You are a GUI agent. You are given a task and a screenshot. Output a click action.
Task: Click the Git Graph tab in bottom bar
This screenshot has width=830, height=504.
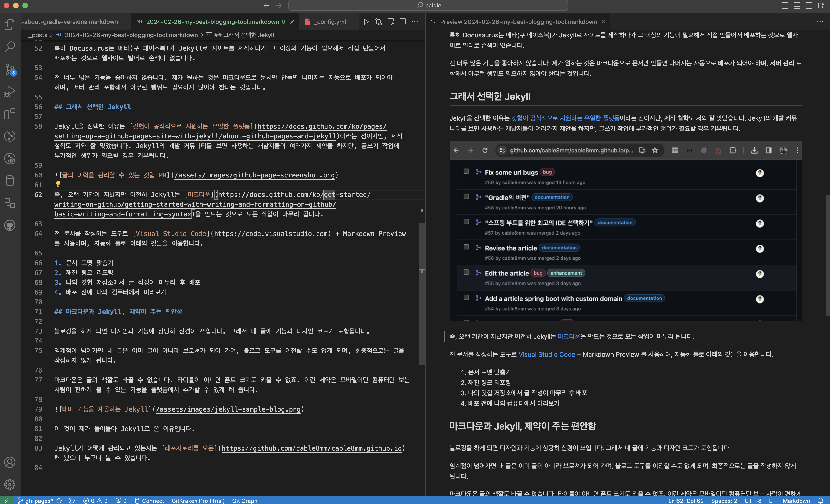[x=246, y=501]
